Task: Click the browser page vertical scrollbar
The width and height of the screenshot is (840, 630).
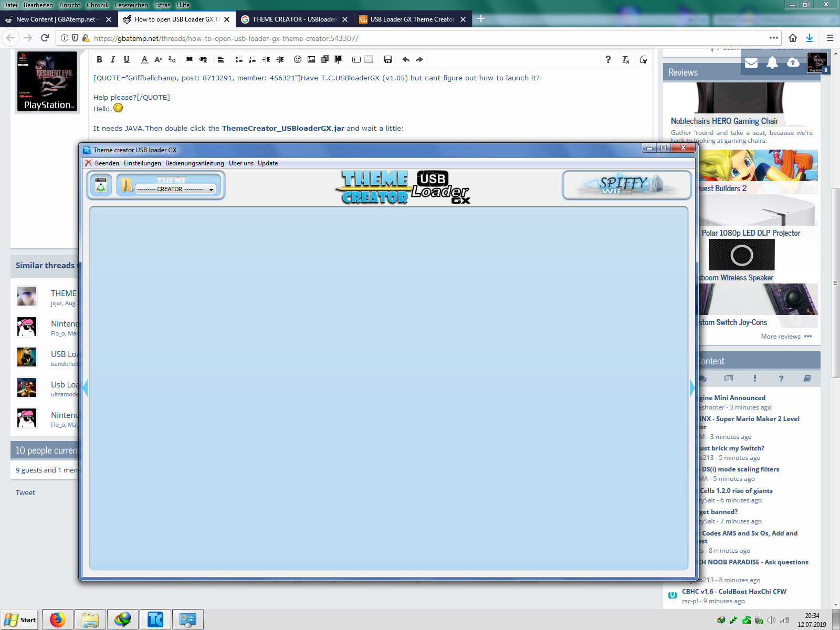Action: point(835,283)
